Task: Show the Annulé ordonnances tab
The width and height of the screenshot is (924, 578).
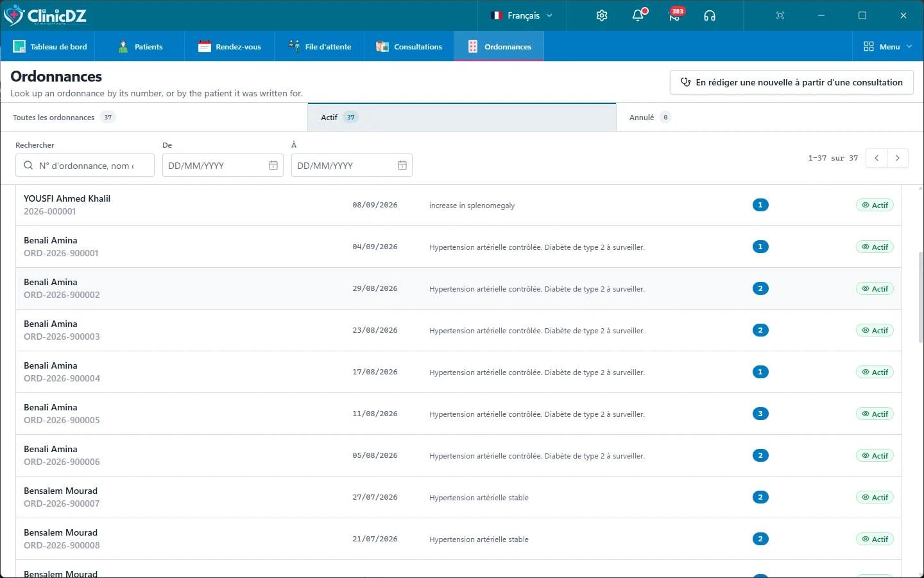Action: [x=770, y=117]
